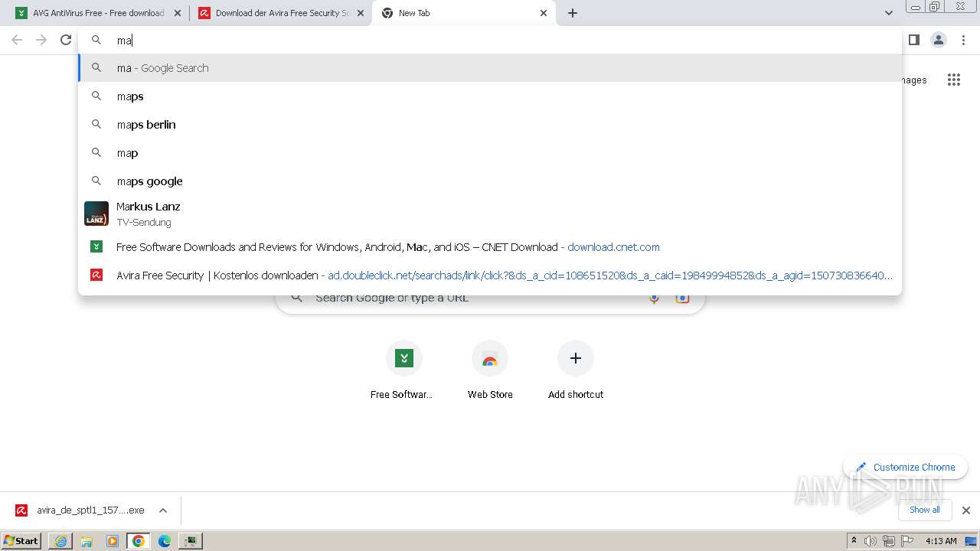The width and height of the screenshot is (980, 551).
Task: Close the New Tab tab
Action: (x=544, y=13)
